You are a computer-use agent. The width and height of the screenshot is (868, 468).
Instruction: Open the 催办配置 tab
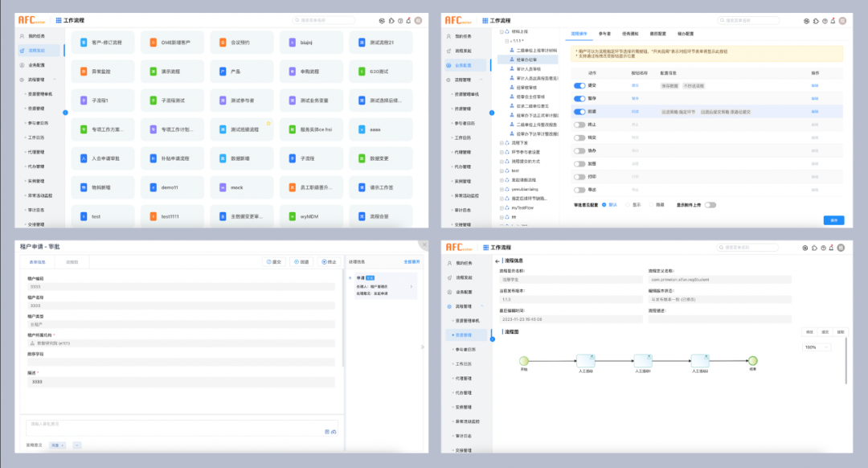[686, 34]
